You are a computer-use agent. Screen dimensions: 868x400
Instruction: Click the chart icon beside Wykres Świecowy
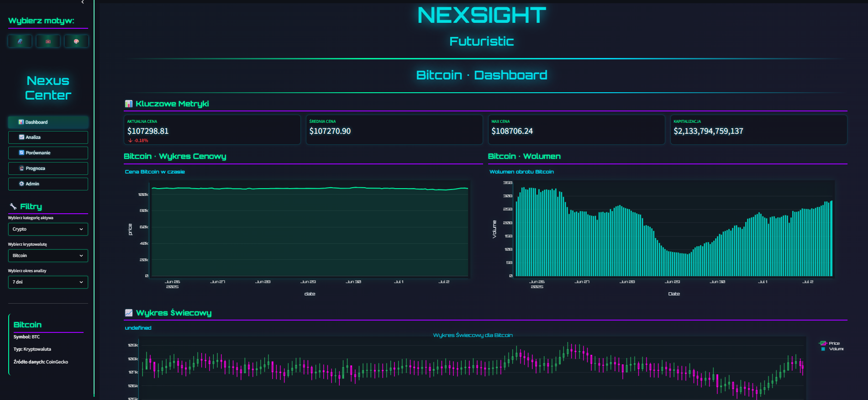(x=129, y=313)
